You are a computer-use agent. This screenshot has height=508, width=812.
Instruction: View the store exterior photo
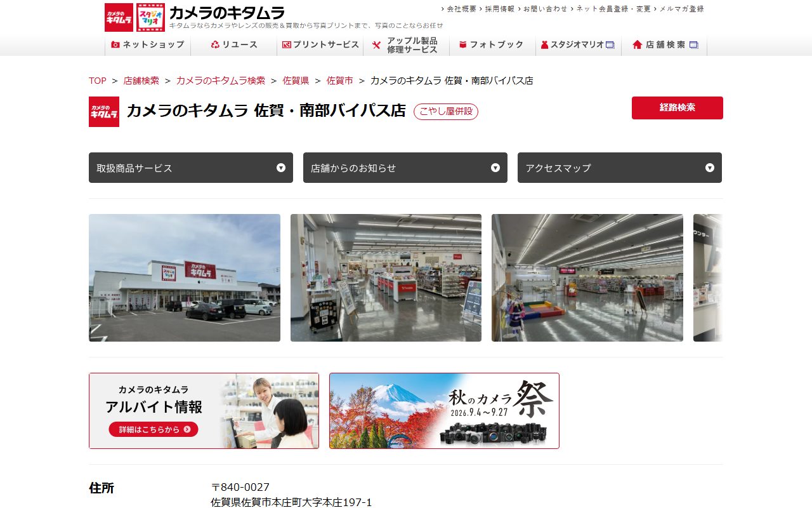(x=185, y=277)
